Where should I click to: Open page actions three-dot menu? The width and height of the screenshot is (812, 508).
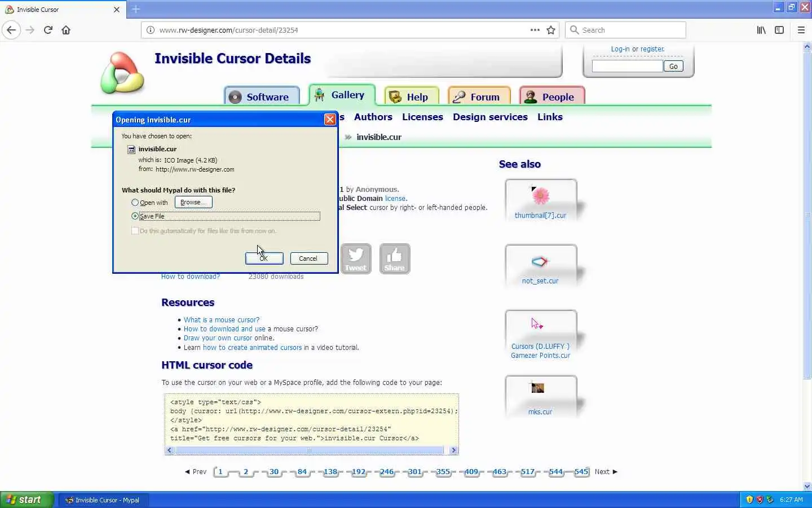coord(535,30)
